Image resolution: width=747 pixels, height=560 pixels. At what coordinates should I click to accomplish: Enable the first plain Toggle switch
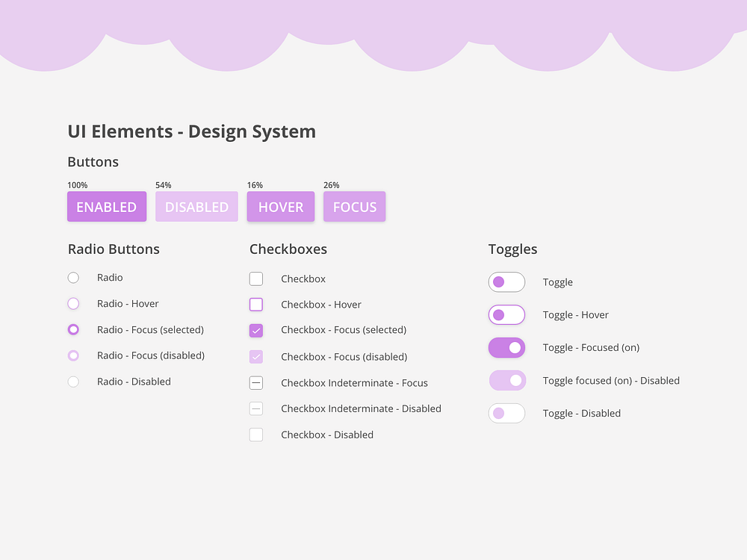[506, 282]
